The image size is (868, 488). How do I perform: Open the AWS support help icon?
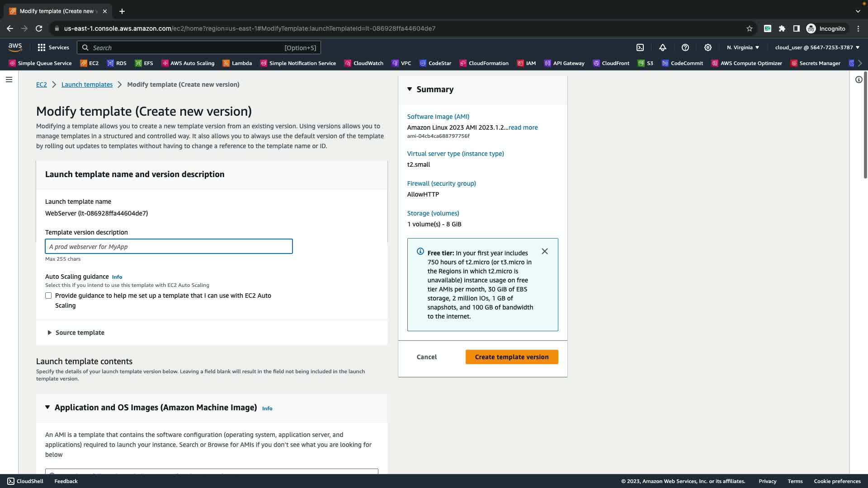(x=685, y=47)
